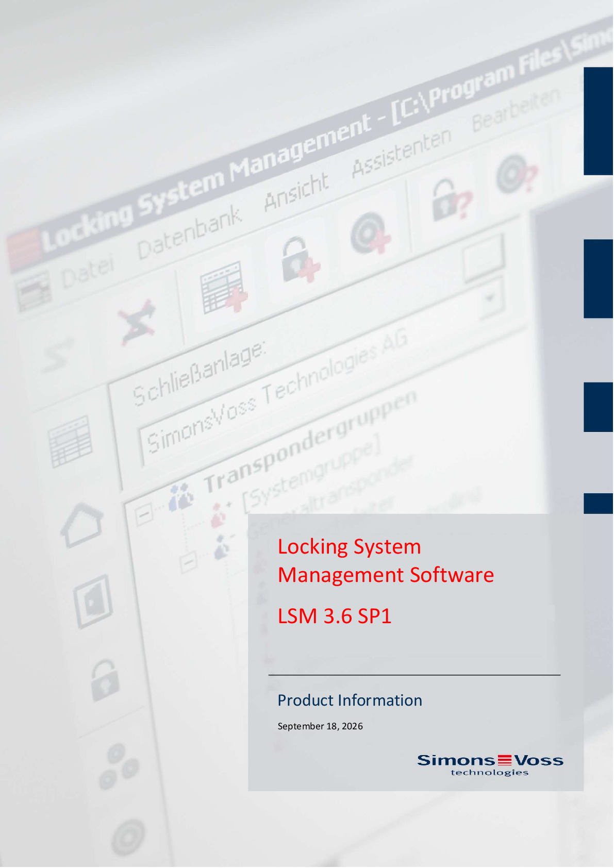Viewport: 614px width, 868px height.
Task: Click the table grid icon in sidebar
Action: (71, 442)
